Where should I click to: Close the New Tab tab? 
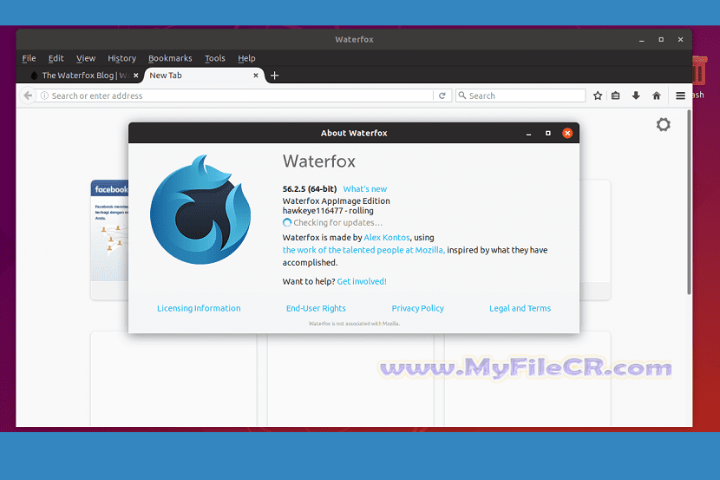click(x=256, y=75)
